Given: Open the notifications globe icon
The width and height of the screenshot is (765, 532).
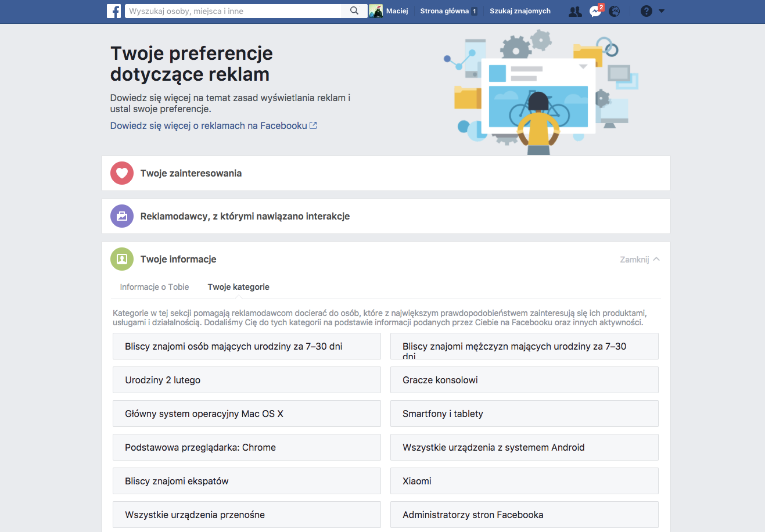Looking at the screenshot, I should (615, 11).
